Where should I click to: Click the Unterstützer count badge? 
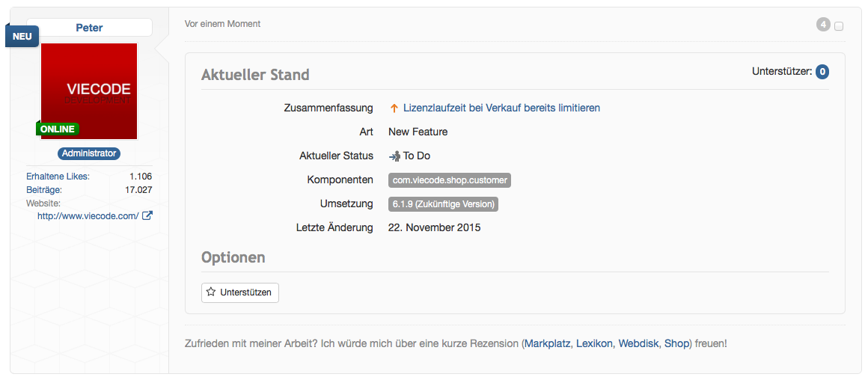click(x=822, y=72)
